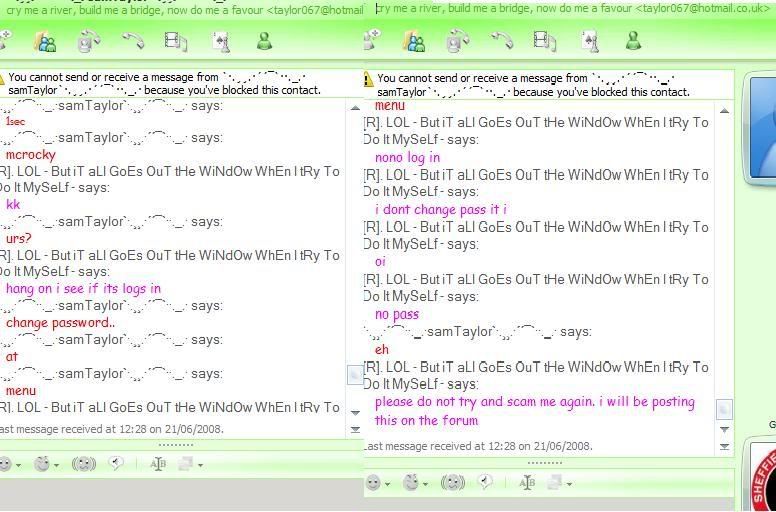Screen dimensions: 776x512
Task: Start video call in left chat toolbar
Action: click(88, 42)
